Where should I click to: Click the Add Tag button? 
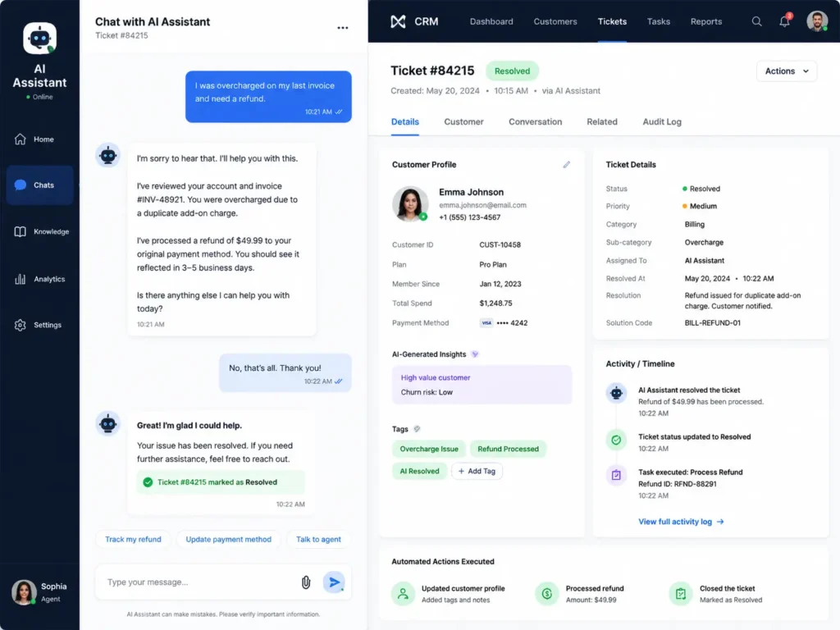(477, 472)
